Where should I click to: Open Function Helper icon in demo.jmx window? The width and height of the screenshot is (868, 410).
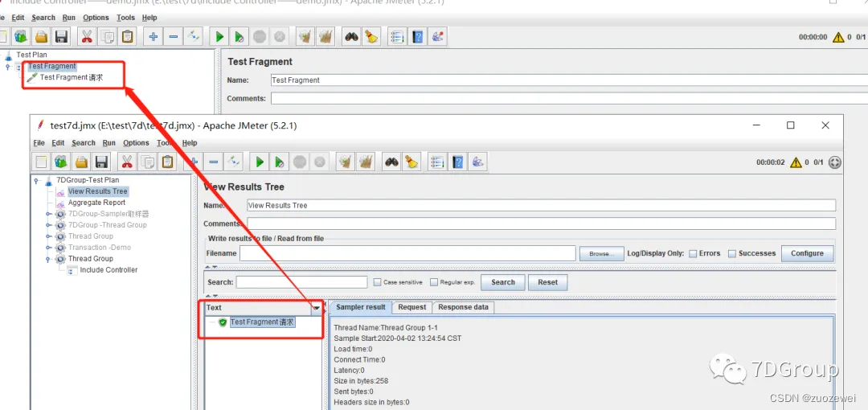398,37
